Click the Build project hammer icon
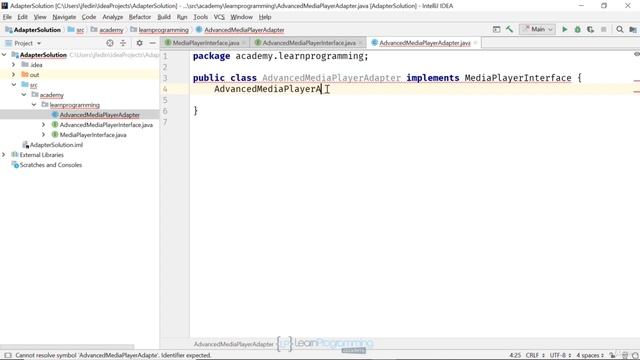 click(509, 29)
